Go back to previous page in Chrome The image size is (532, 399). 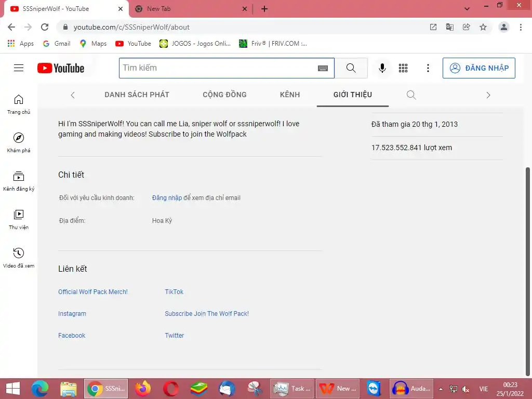11,27
